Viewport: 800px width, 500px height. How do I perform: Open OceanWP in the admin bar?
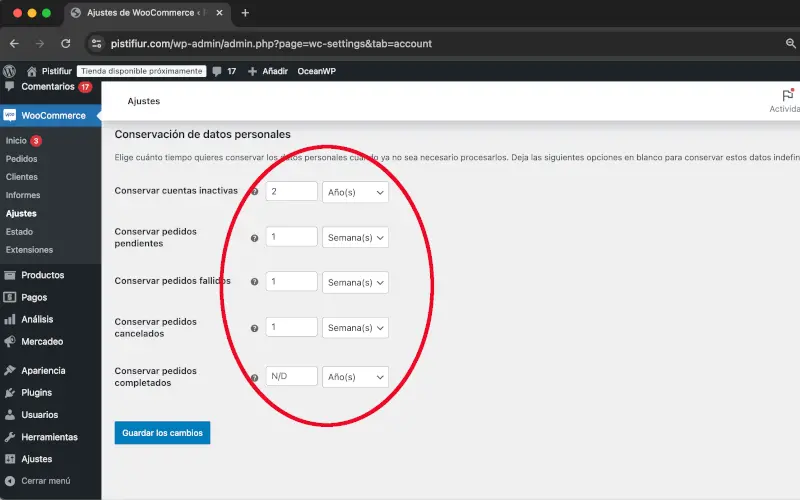click(316, 71)
